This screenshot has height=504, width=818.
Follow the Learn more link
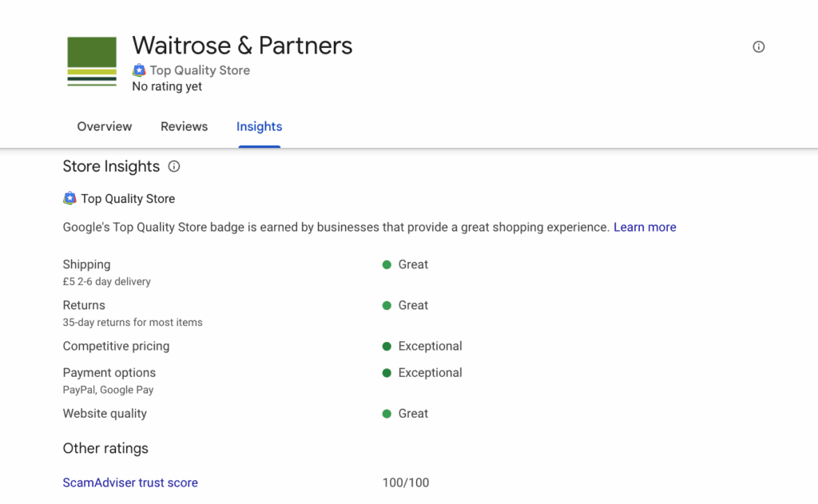(x=645, y=227)
